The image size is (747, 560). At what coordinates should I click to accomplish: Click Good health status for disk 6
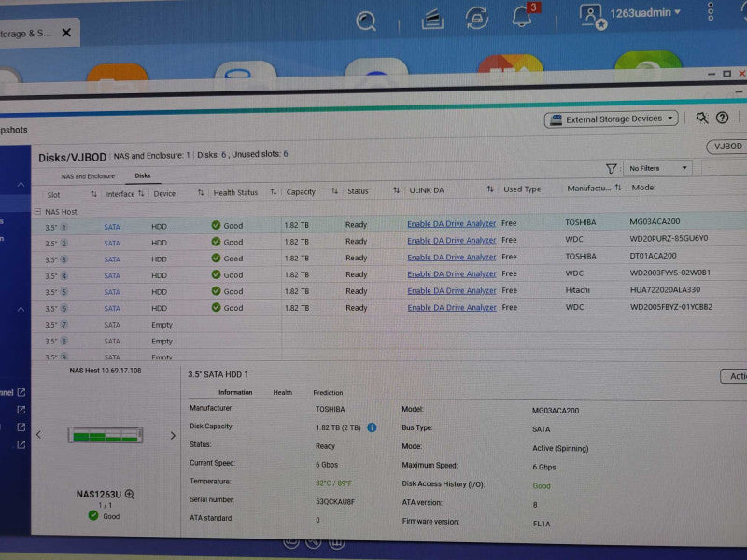point(227,308)
